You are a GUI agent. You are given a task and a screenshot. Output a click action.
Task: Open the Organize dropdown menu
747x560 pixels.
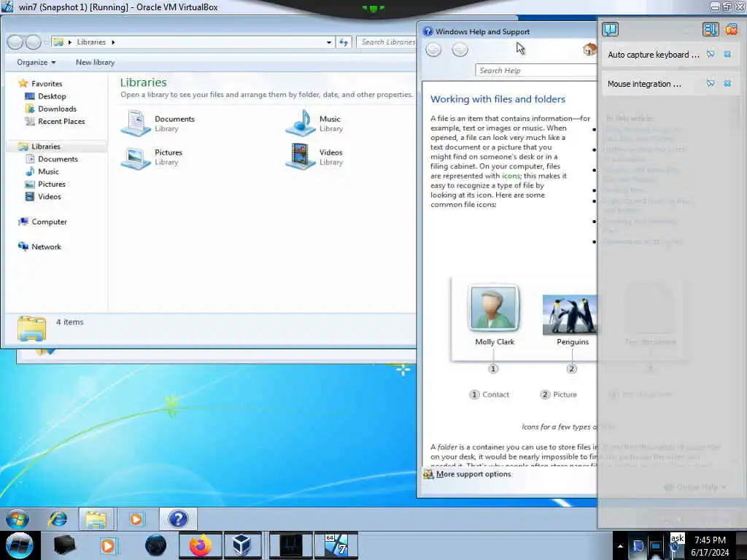[36, 63]
